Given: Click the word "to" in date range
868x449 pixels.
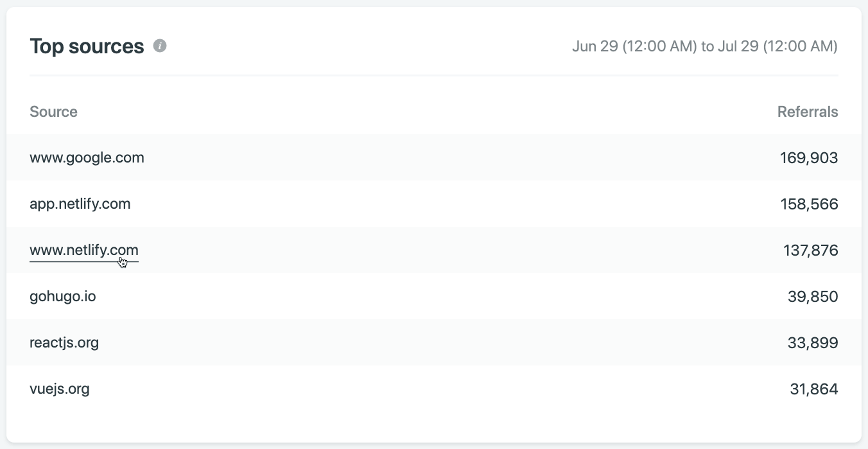Looking at the screenshot, I should pyautogui.click(x=707, y=47).
